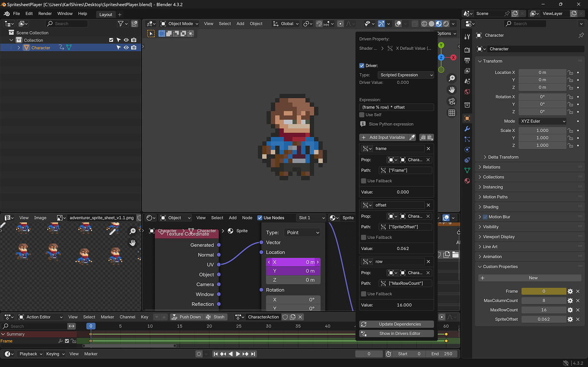Open the Global transform orientation dropdown
Viewport: 588px width, 367px height.
286,24
